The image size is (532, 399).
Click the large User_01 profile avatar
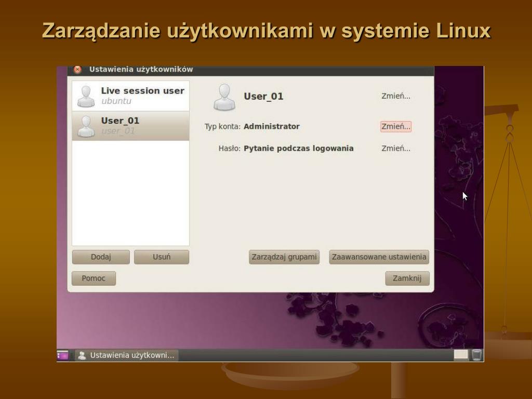[224, 97]
